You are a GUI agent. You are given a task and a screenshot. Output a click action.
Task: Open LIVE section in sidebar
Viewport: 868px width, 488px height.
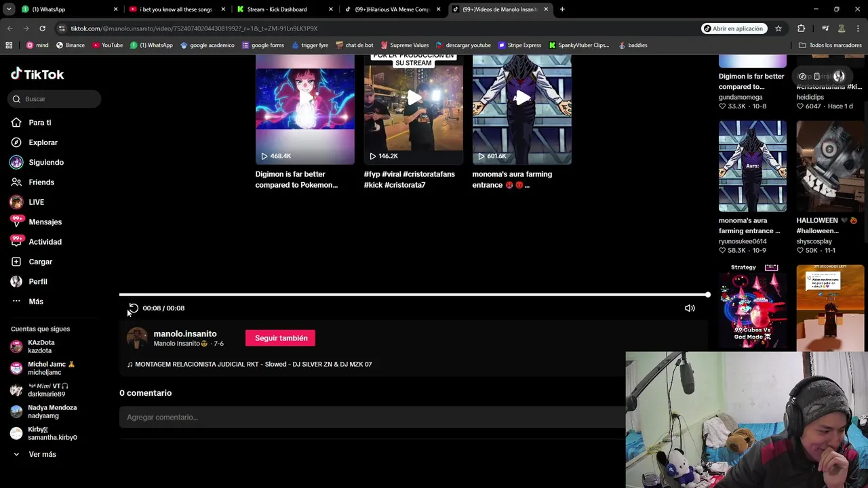pos(28,202)
